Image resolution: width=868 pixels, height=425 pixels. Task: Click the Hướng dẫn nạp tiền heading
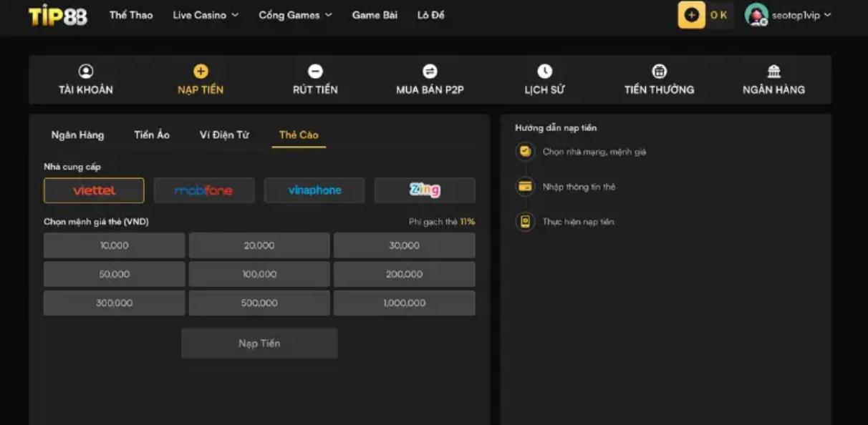click(556, 128)
